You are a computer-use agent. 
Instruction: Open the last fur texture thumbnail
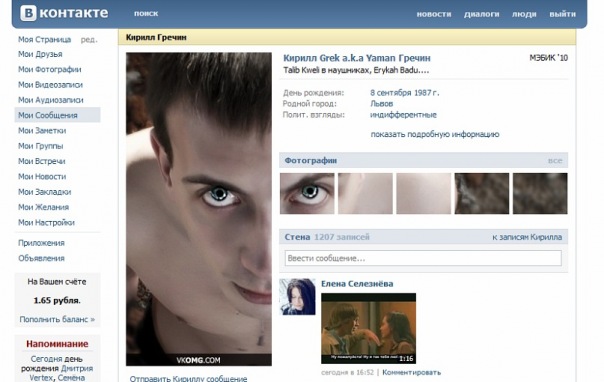[540, 193]
